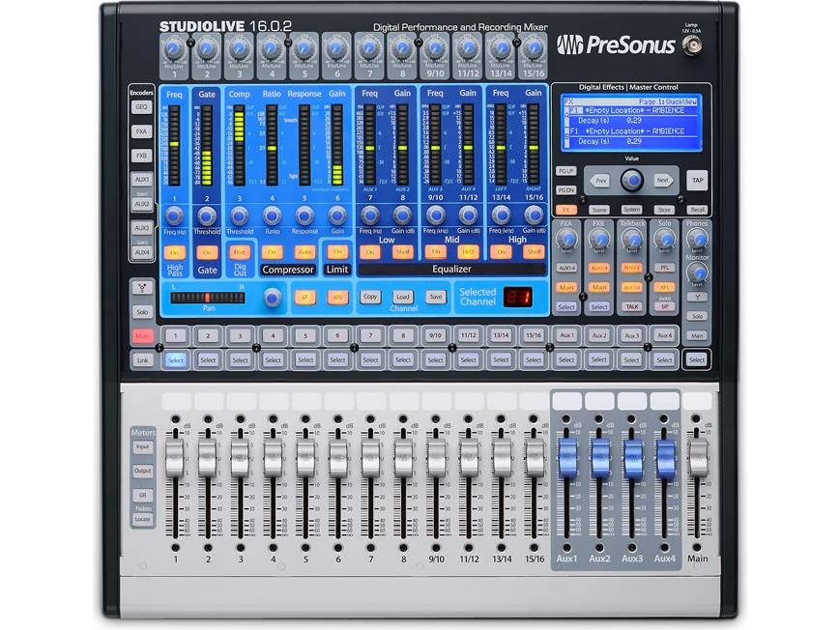
Task: Click the Monitor level knob
Action: click(697, 273)
